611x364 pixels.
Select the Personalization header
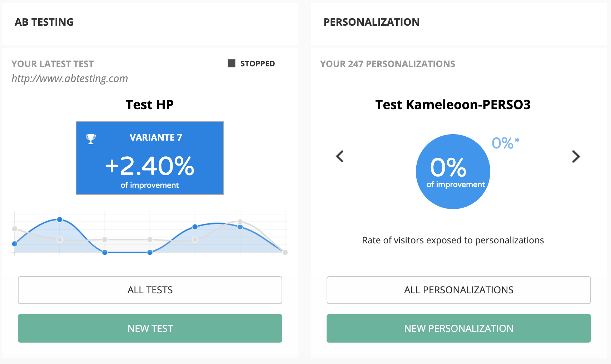pos(372,22)
